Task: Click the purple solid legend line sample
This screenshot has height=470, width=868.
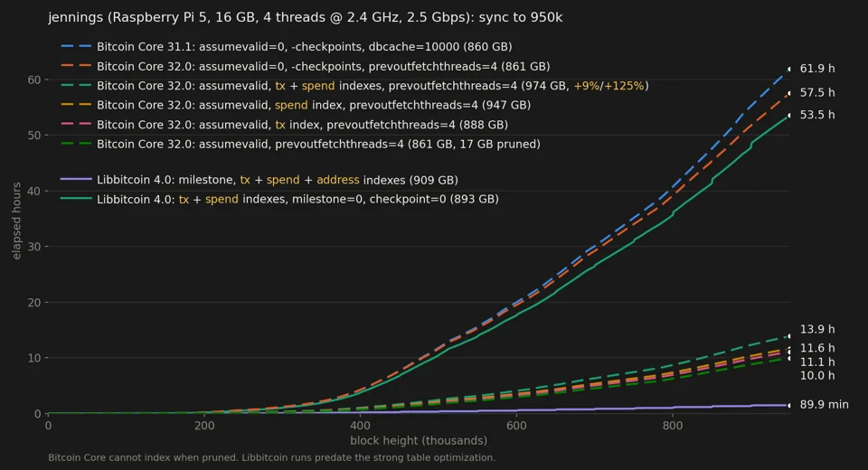Action: [76, 179]
